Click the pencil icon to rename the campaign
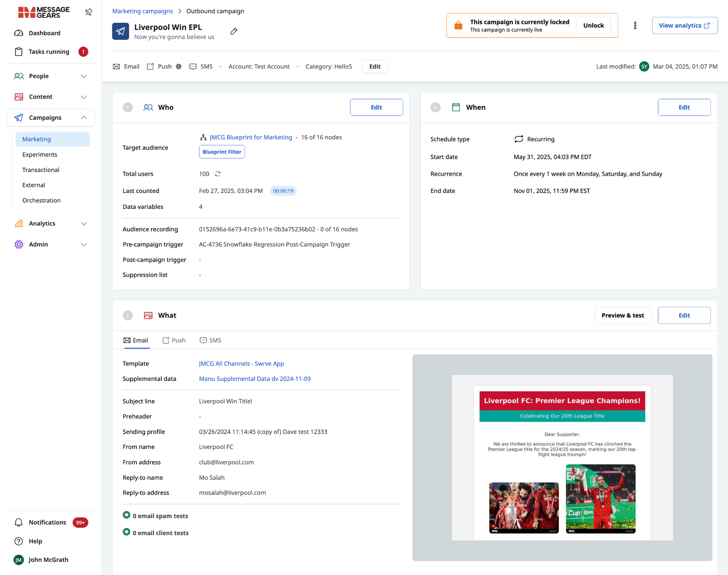 [234, 31]
